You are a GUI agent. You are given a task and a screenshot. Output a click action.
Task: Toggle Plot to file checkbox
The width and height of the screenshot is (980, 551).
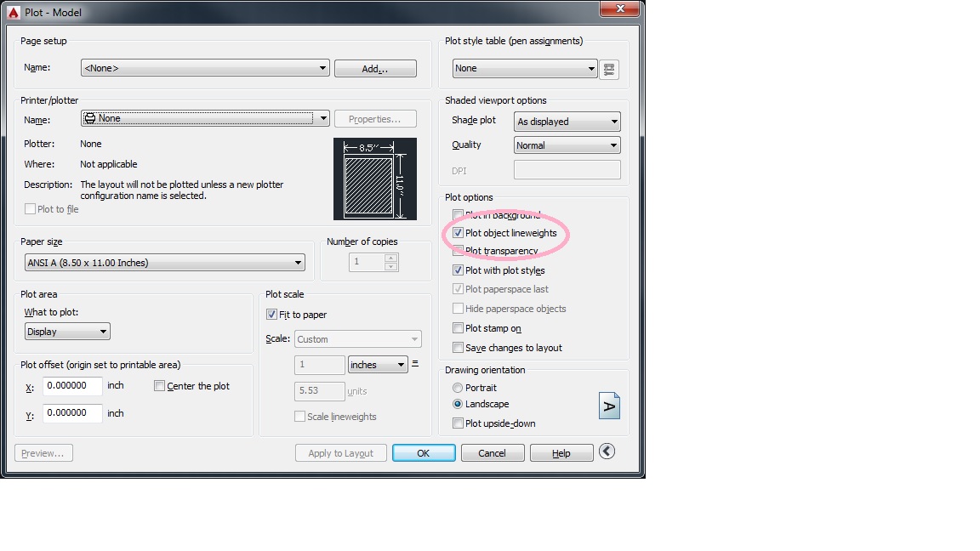(30, 208)
